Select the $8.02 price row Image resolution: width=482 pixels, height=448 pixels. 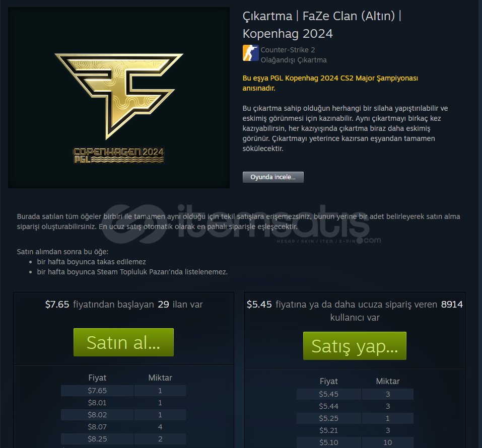(123, 415)
